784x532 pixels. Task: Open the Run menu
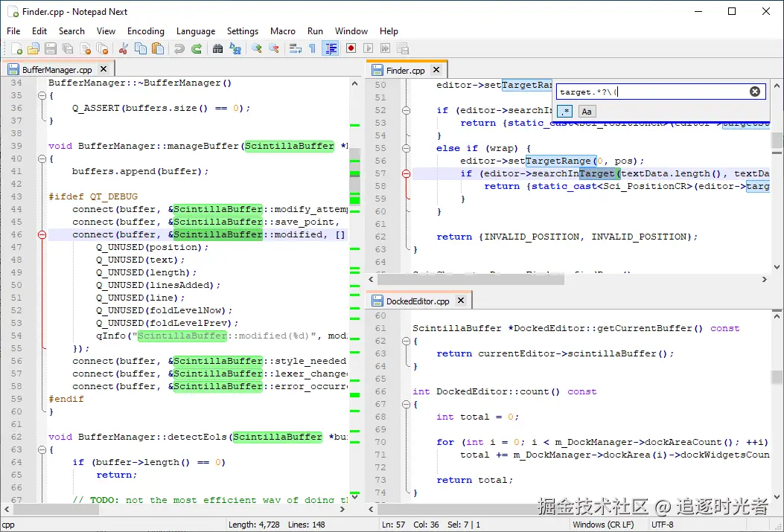315,31
